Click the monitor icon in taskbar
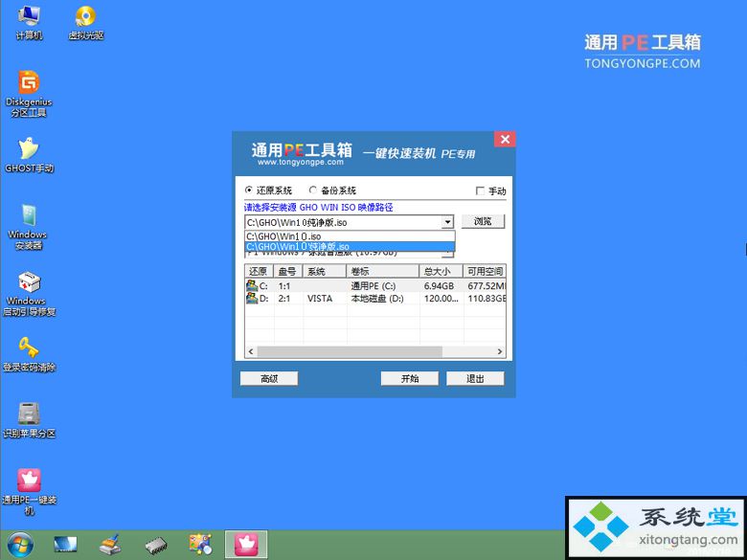This screenshot has width=747, height=560. (x=65, y=545)
